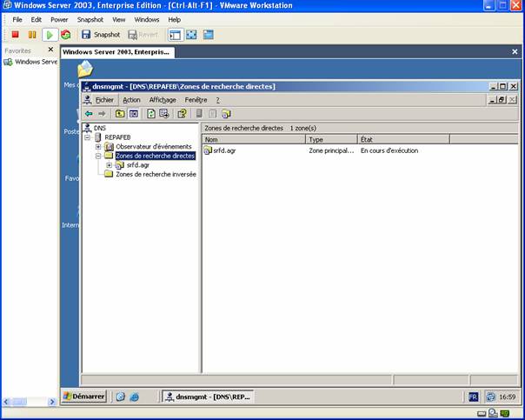Click the greyed New record toolbar icon
Screen dimensions: 525x420
point(213,114)
